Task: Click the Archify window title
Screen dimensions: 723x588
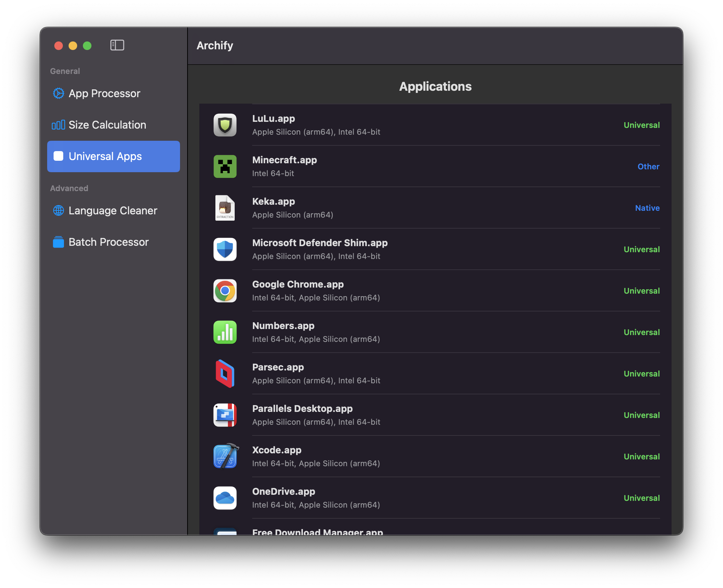Action: coord(215,46)
